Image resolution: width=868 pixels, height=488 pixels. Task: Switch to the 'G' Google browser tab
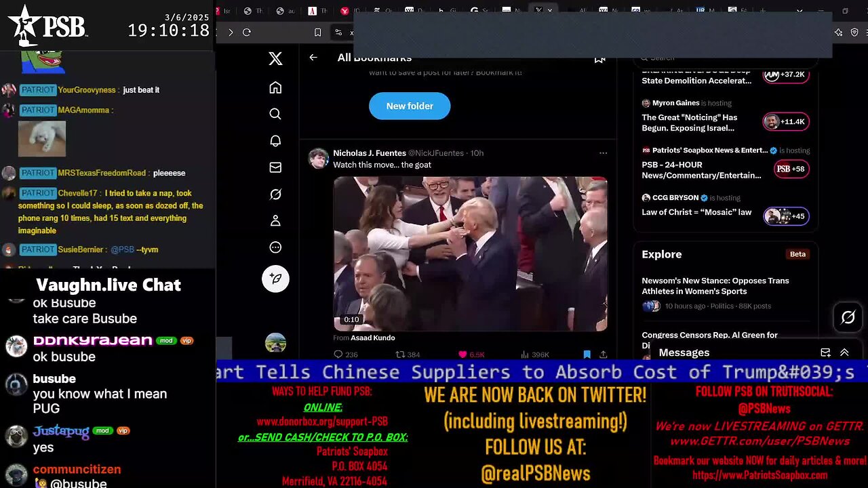click(473, 10)
